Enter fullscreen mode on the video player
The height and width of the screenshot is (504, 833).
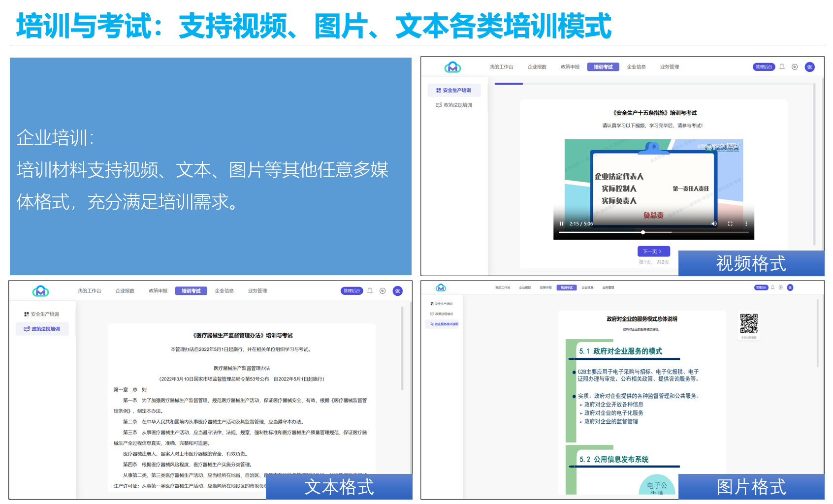(x=730, y=223)
